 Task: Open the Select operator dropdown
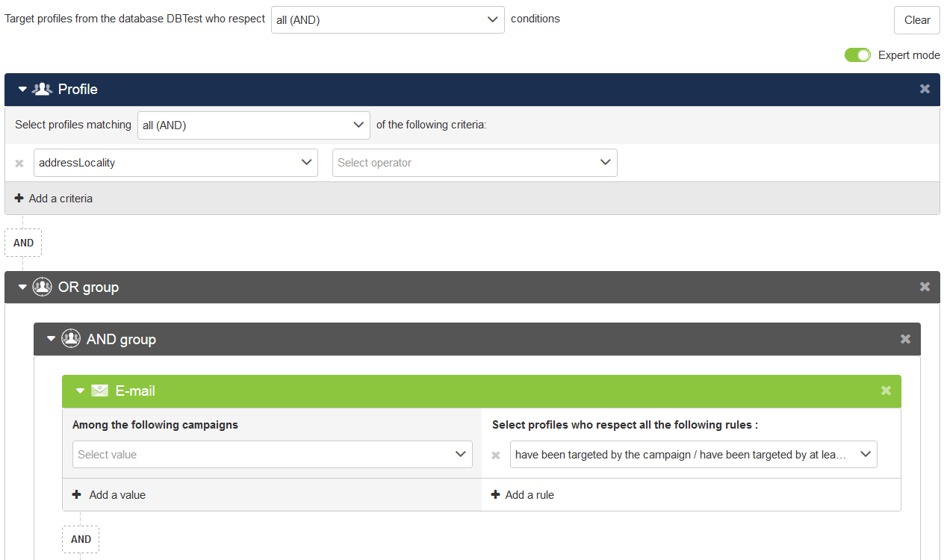[x=474, y=163]
